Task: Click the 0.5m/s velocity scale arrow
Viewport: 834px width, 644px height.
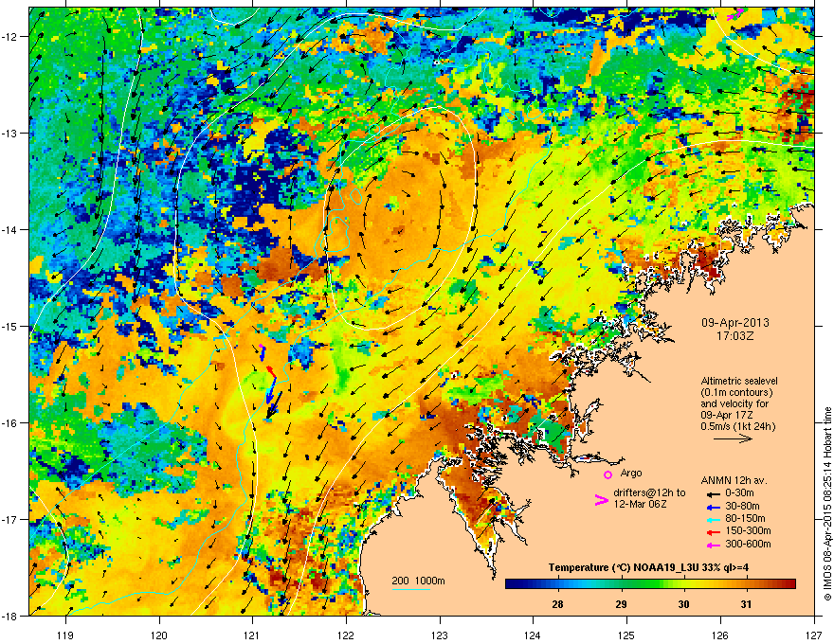Action: coord(733,438)
